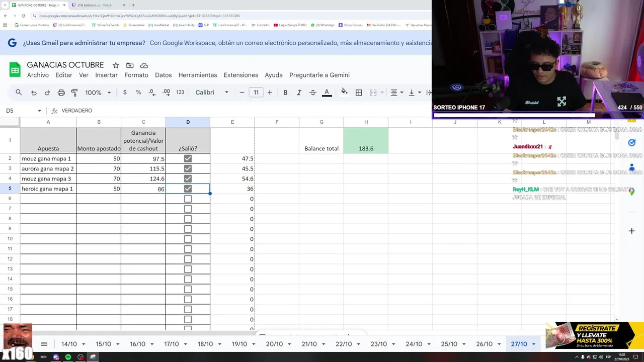
Task: Click Preguntarle a Gemini
Action: [319, 75]
